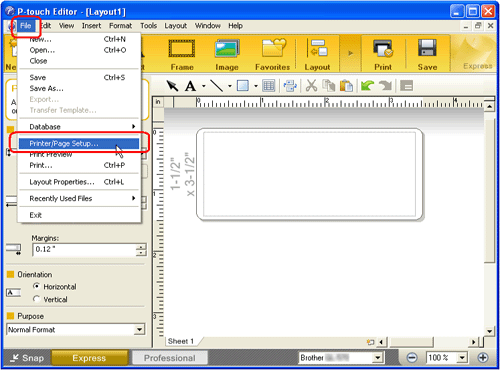Select the Sheet 1 tab

181,341
